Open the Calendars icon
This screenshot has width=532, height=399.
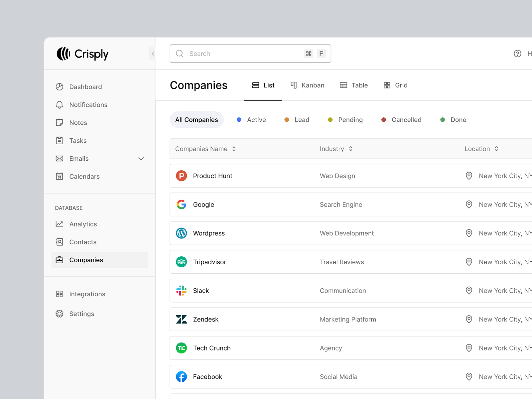click(60, 176)
